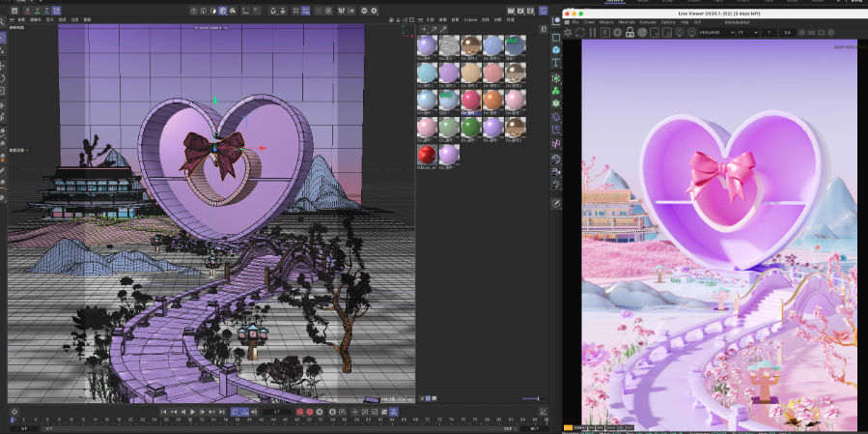
Task: Click the green Y-axis gizmo arrow above heart
Action: click(214, 100)
